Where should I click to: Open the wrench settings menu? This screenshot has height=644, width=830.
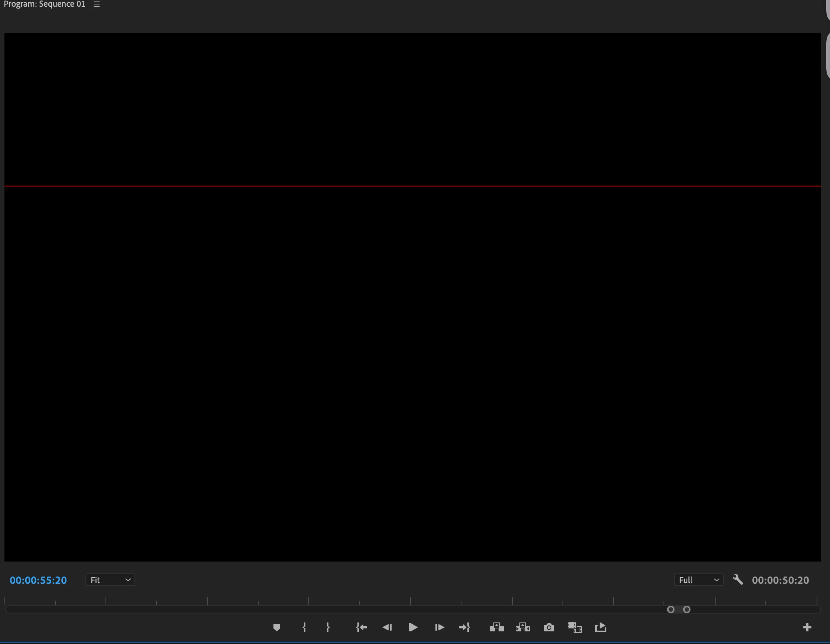pyautogui.click(x=737, y=580)
